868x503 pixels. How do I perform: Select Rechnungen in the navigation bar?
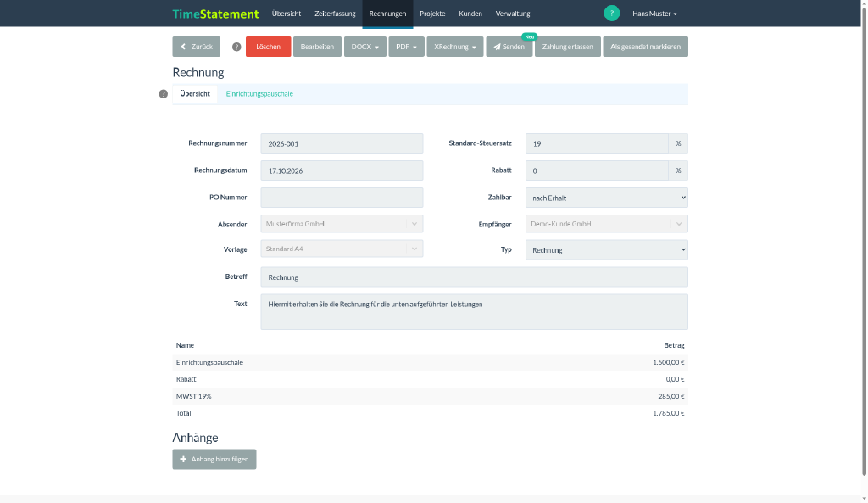pos(387,14)
